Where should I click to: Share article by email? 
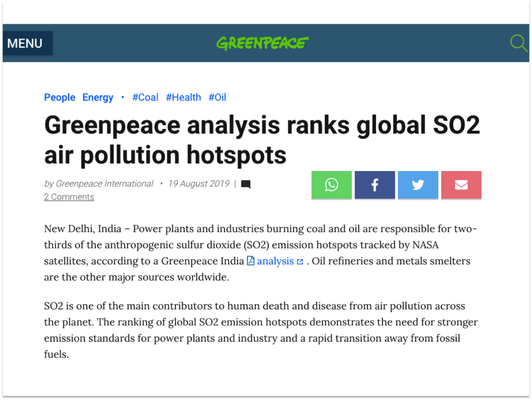tap(461, 185)
